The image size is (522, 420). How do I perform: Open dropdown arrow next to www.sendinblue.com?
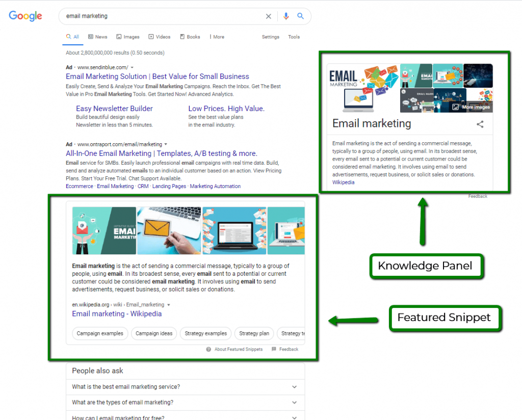[x=132, y=67]
